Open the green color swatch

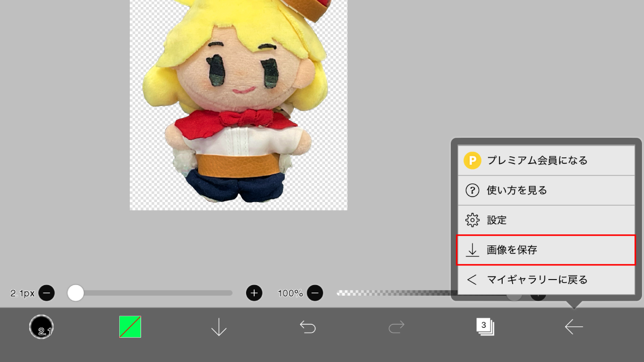point(130,327)
